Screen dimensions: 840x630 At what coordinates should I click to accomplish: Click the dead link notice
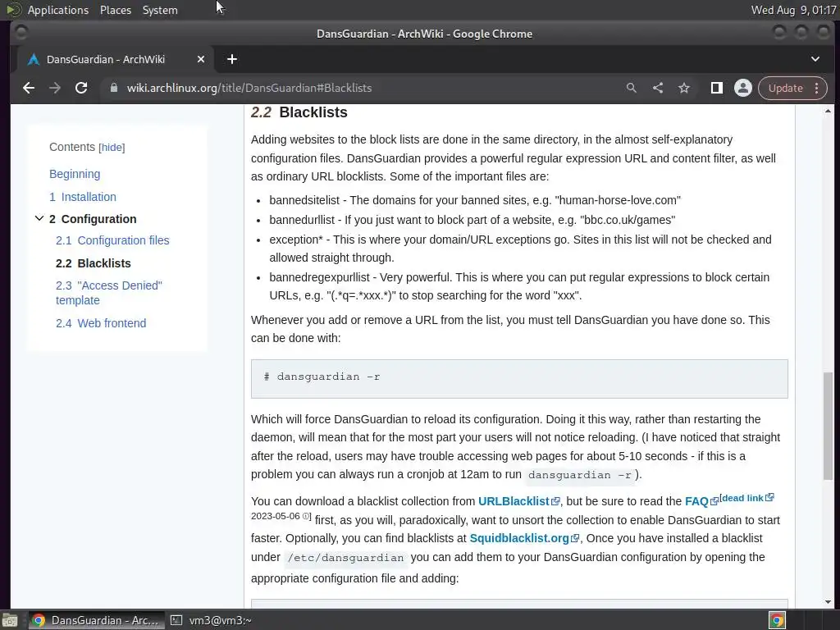746,498
